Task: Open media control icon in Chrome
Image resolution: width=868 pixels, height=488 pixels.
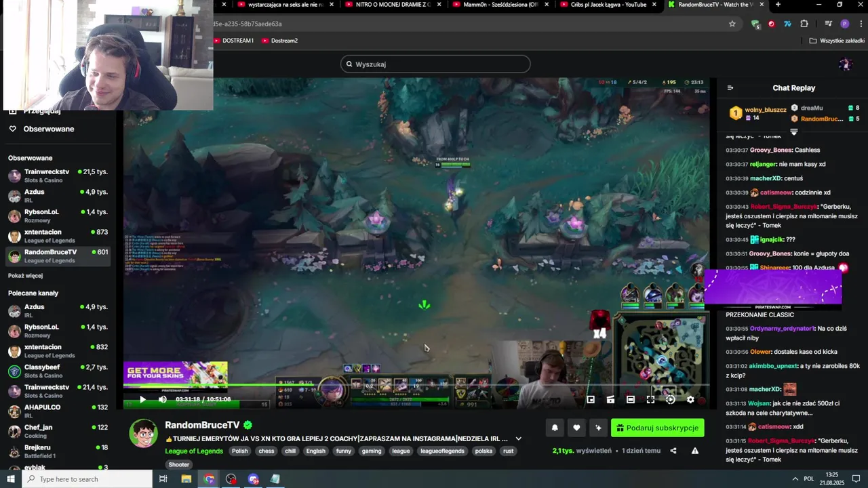Action: [x=828, y=24]
